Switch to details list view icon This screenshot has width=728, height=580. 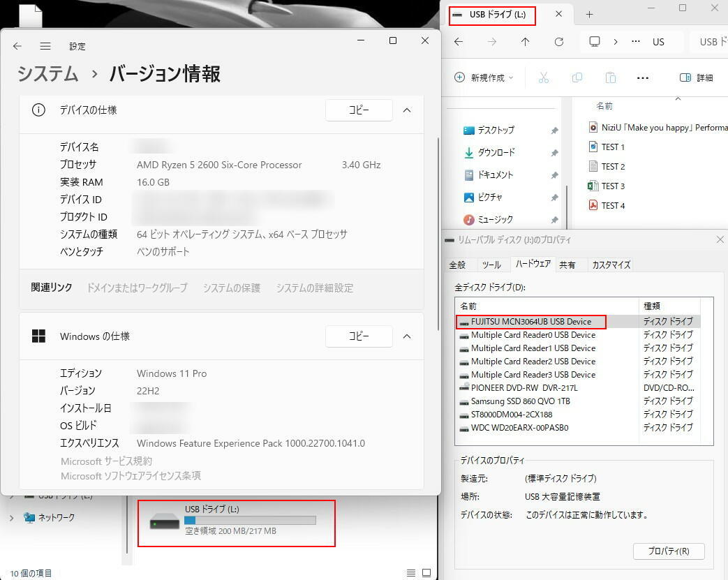[x=411, y=573]
